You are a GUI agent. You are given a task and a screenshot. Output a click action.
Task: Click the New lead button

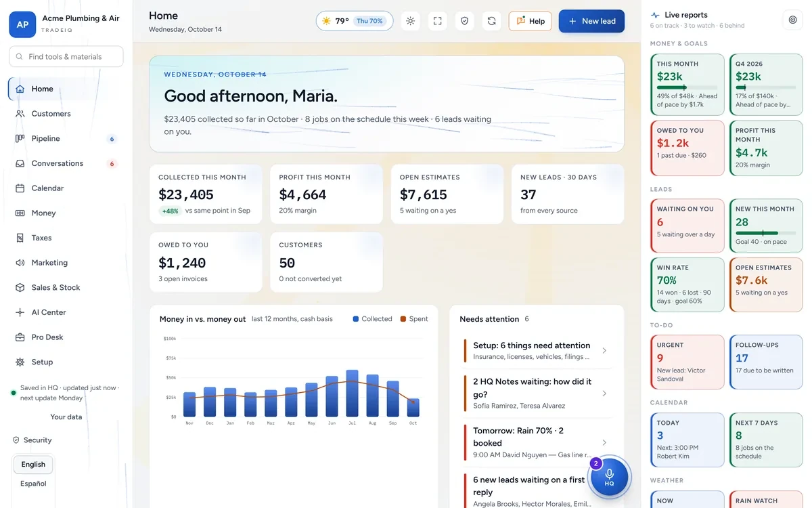(x=591, y=21)
